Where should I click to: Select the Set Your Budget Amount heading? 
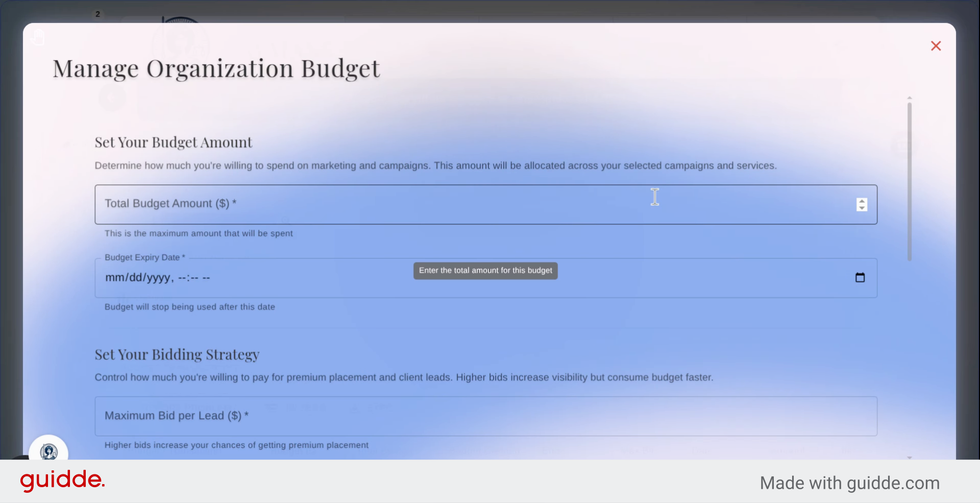[x=173, y=142]
